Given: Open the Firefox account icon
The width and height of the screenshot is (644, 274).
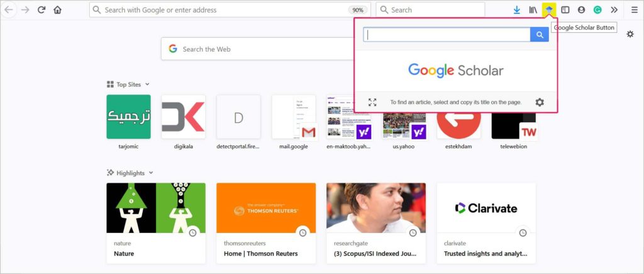Looking at the screenshot, I should click(x=581, y=10).
